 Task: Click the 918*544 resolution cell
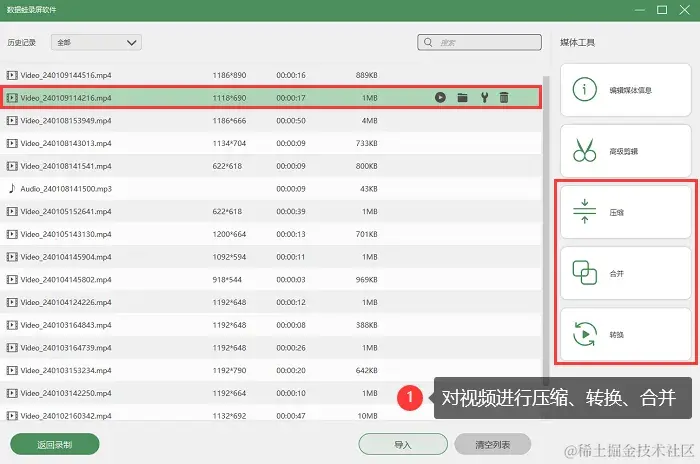coord(227,280)
